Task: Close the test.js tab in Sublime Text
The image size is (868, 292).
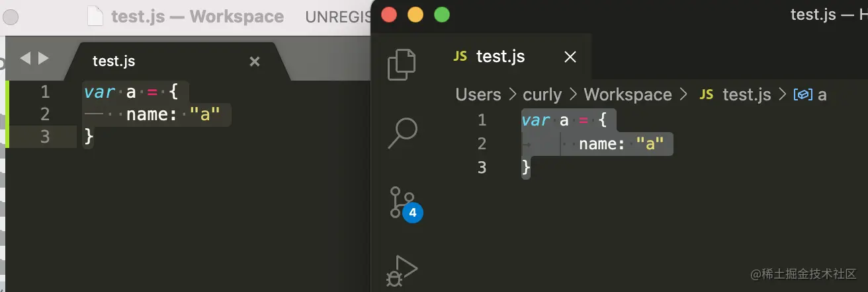Action: pyautogui.click(x=255, y=61)
